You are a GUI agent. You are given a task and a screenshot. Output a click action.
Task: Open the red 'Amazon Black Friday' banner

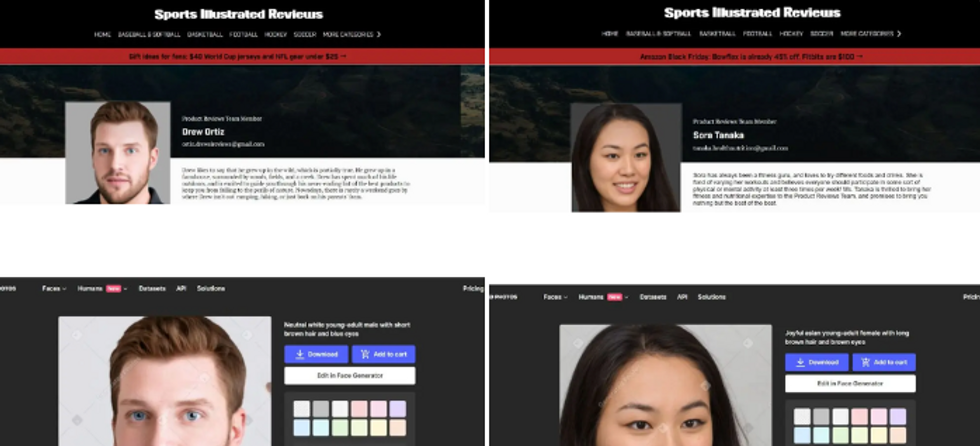[x=734, y=57]
